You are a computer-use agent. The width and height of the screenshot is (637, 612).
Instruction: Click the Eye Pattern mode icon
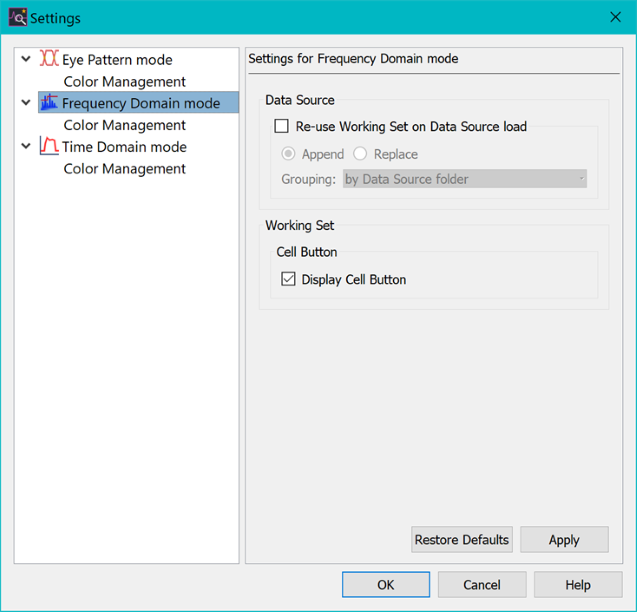pos(49,59)
